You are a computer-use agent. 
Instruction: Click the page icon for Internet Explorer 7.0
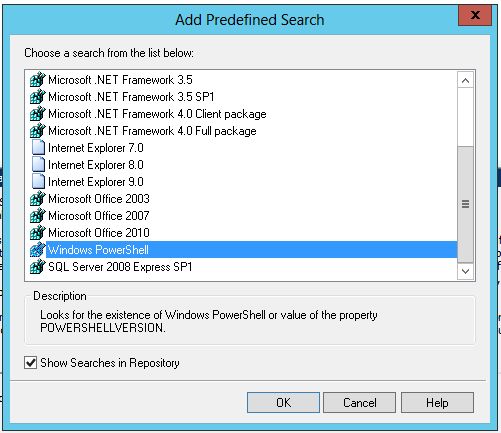tap(38, 148)
